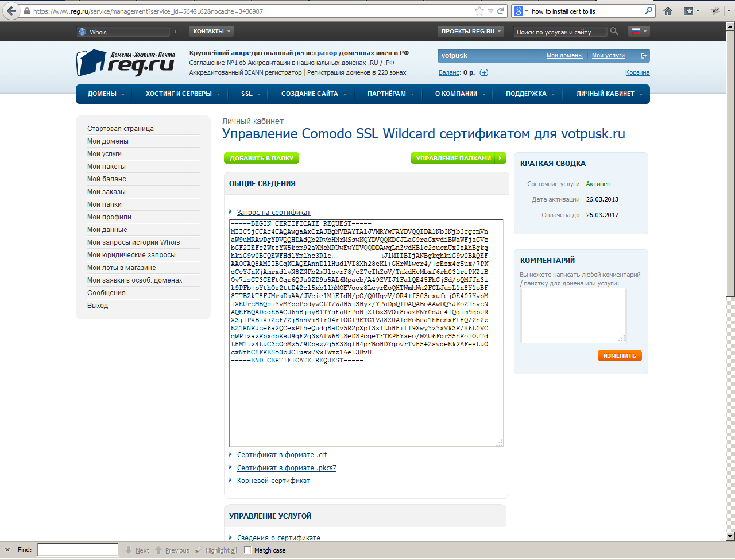Click the arrow beside the Whois field
Viewport: 735px width, 560px height.
pos(175,32)
